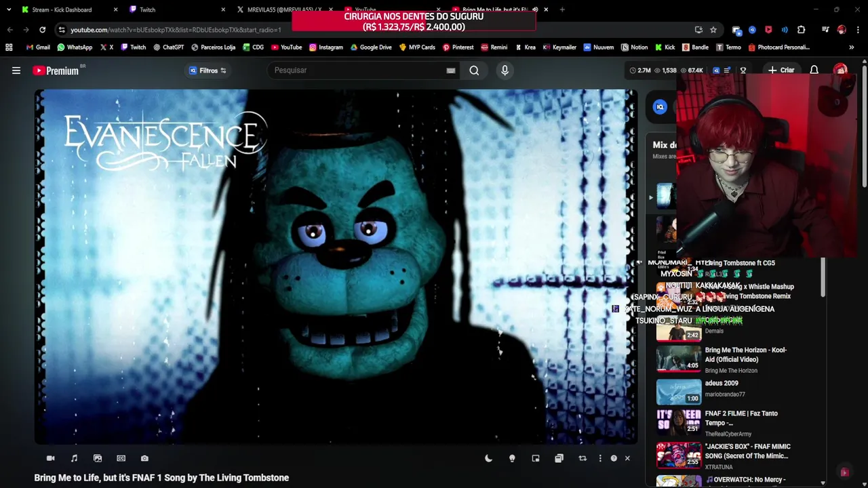Toggle dark mode moon icon under player
Viewport: 868px width, 488px height.
pyautogui.click(x=488, y=459)
